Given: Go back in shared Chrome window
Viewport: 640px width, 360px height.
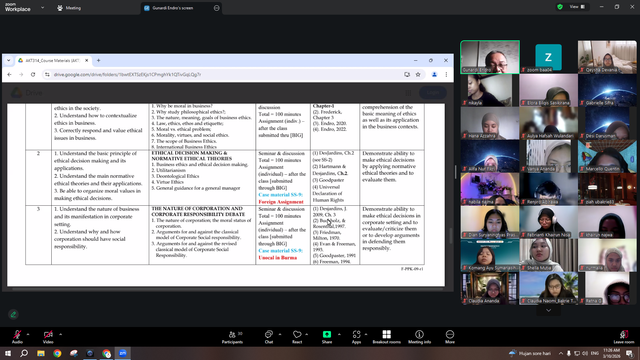Looking at the screenshot, I should (x=9, y=75).
